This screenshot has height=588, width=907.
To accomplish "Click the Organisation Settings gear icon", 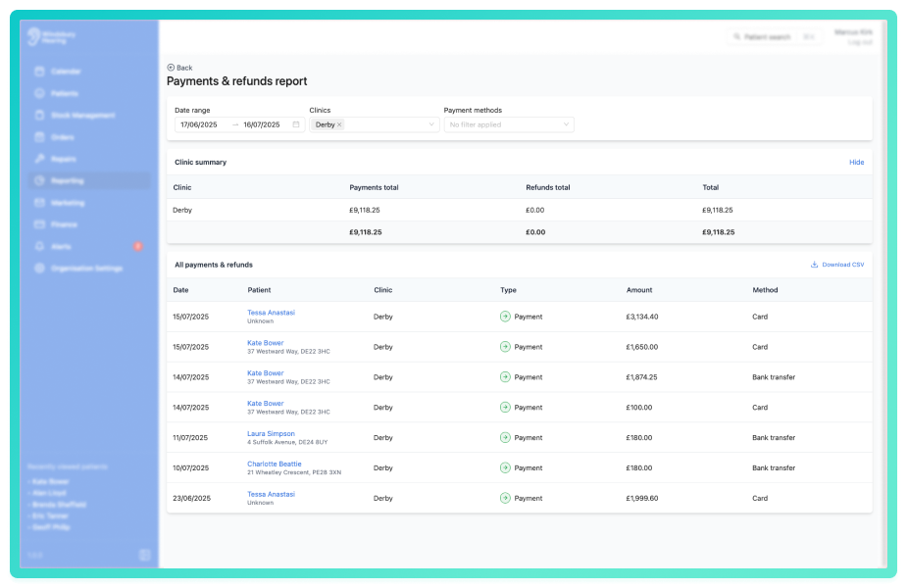I will click(x=39, y=269).
